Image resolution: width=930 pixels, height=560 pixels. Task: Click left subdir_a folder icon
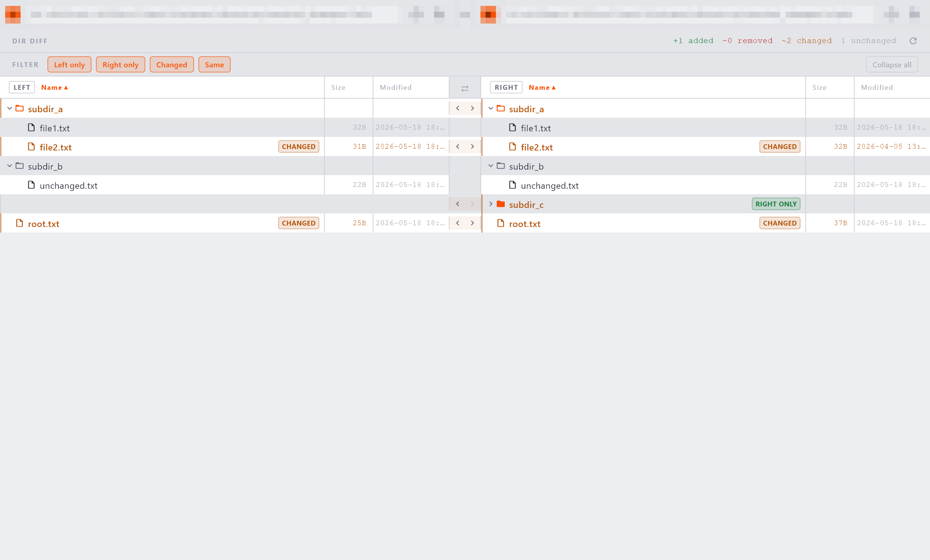[19, 108]
